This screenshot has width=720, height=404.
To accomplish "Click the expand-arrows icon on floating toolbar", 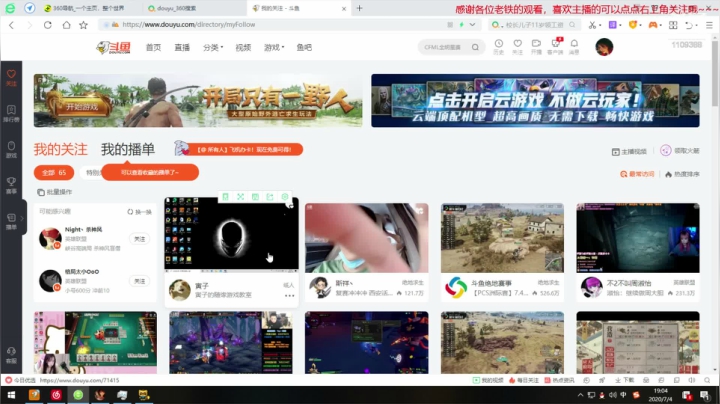I will click(240, 196).
